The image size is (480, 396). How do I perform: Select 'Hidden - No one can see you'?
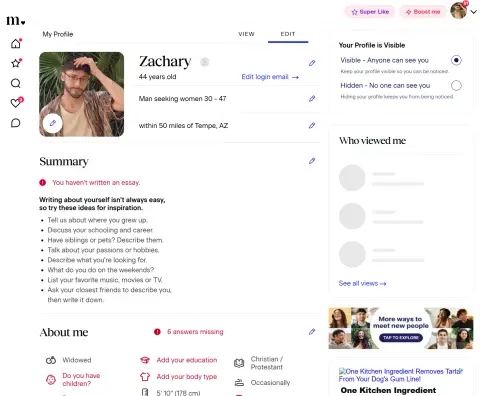456,86
